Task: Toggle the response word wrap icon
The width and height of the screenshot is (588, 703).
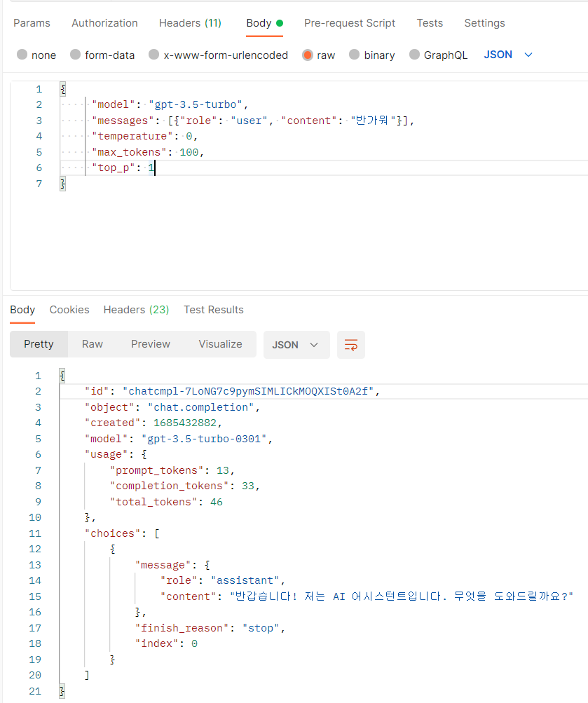Action: [351, 345]
